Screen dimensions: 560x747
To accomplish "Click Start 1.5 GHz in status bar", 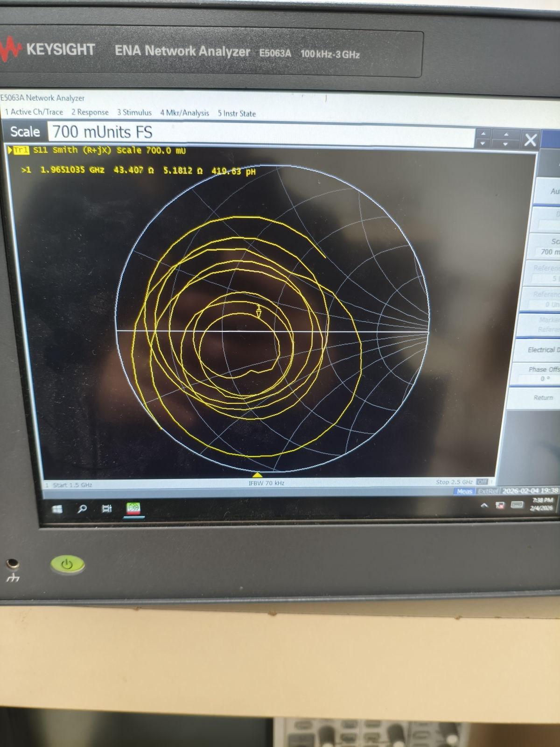I will click(x=72, y=485).
